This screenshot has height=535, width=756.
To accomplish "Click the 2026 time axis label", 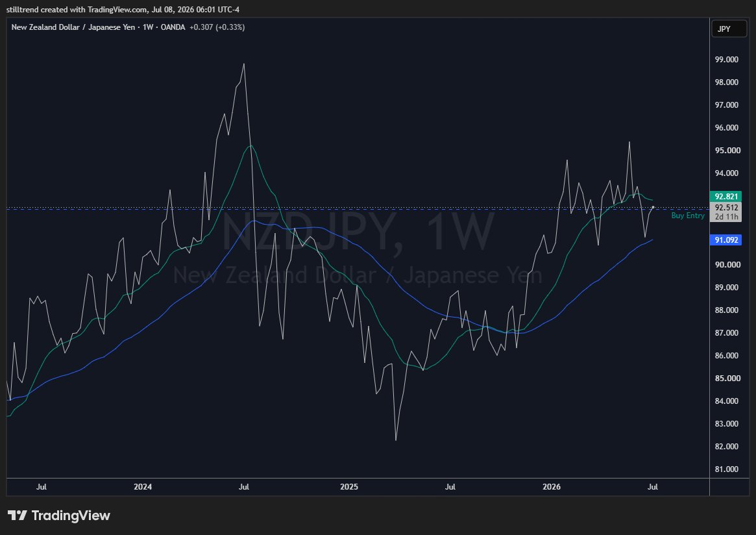I will (x=552, y=486).
